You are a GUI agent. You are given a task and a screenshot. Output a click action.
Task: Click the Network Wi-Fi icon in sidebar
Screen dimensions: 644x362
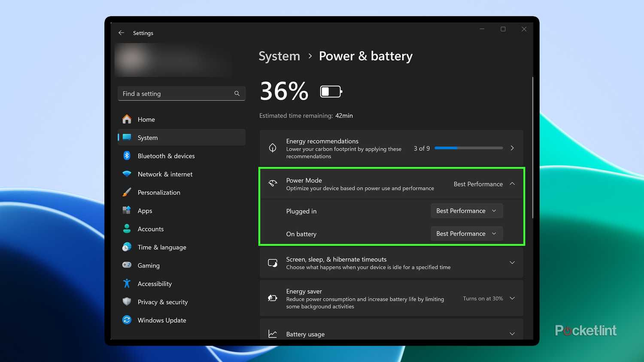tap(127, 174)
